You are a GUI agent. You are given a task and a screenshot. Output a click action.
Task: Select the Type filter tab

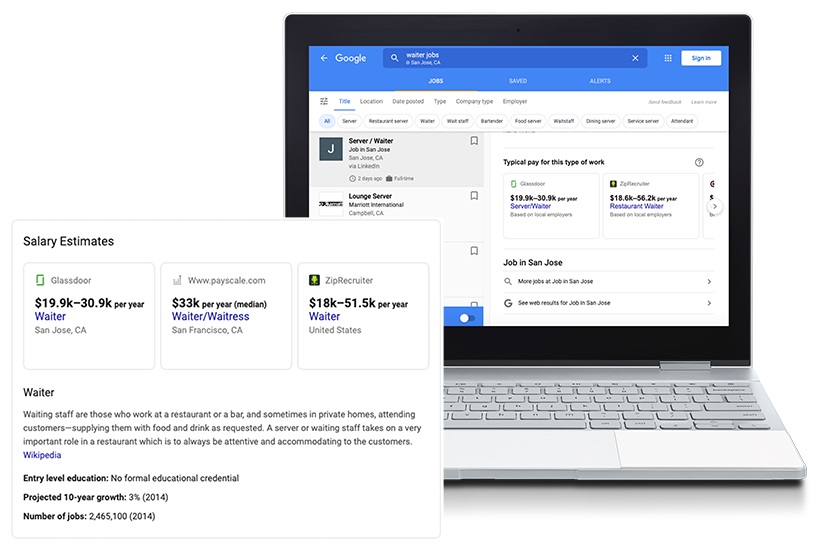click(x=440, y=101)
